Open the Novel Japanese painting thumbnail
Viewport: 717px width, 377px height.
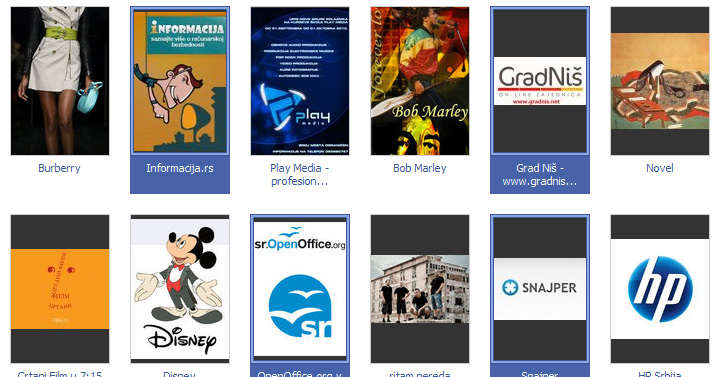(x=660, y=81)
